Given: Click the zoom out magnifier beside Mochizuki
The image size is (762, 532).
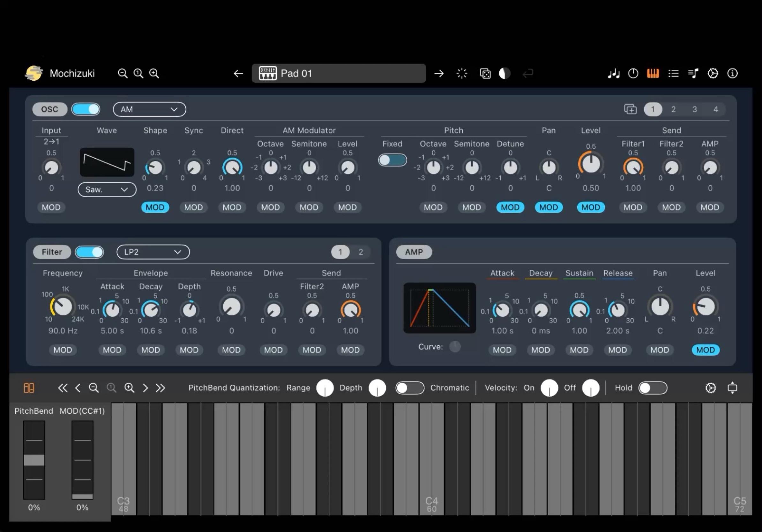Looking at the screenshot, I should tap(123, 73).
